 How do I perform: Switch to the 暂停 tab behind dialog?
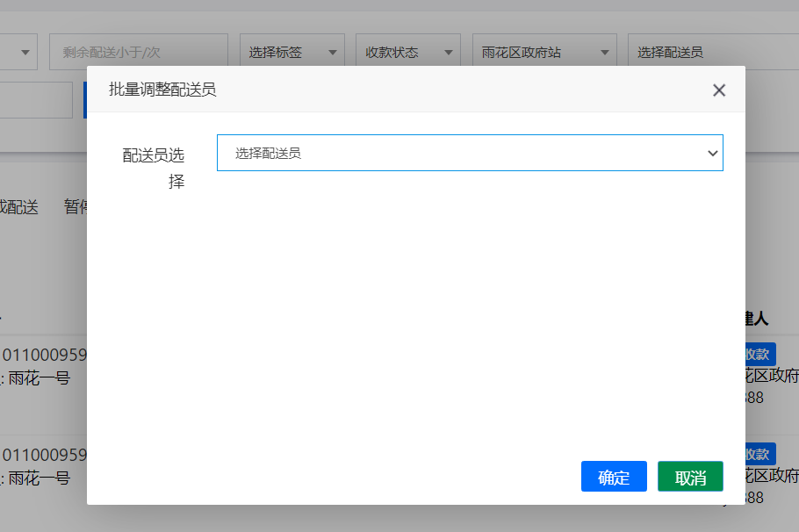coord(75,207)
